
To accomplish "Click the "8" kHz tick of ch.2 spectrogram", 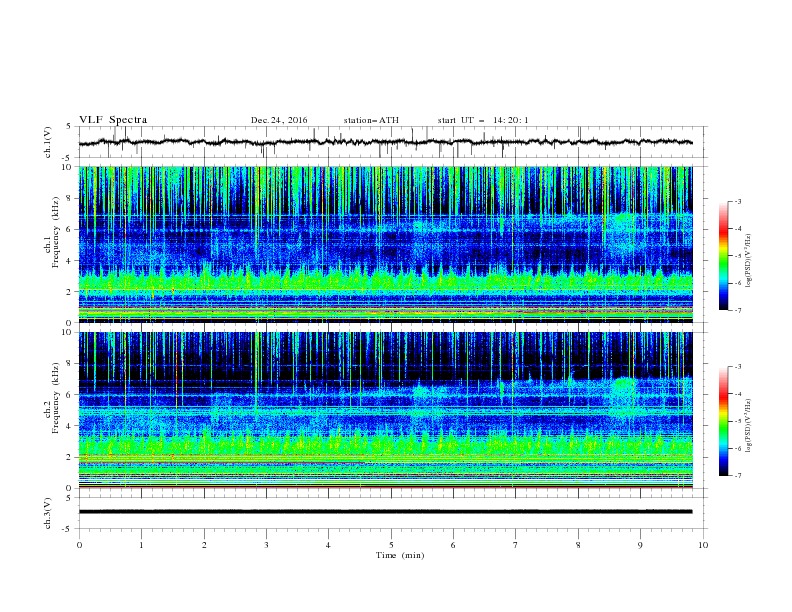I will [x=69, y=364].
